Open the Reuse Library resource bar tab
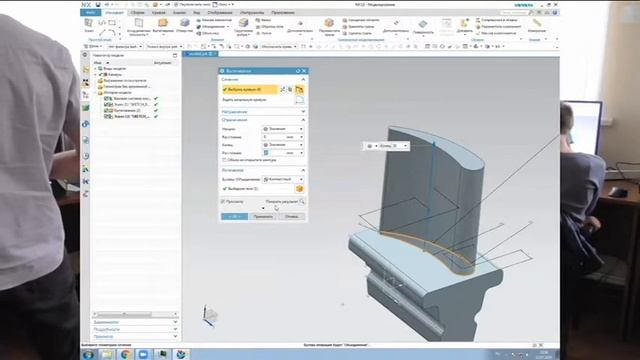The image size is (640, 360). pos(86,108)
